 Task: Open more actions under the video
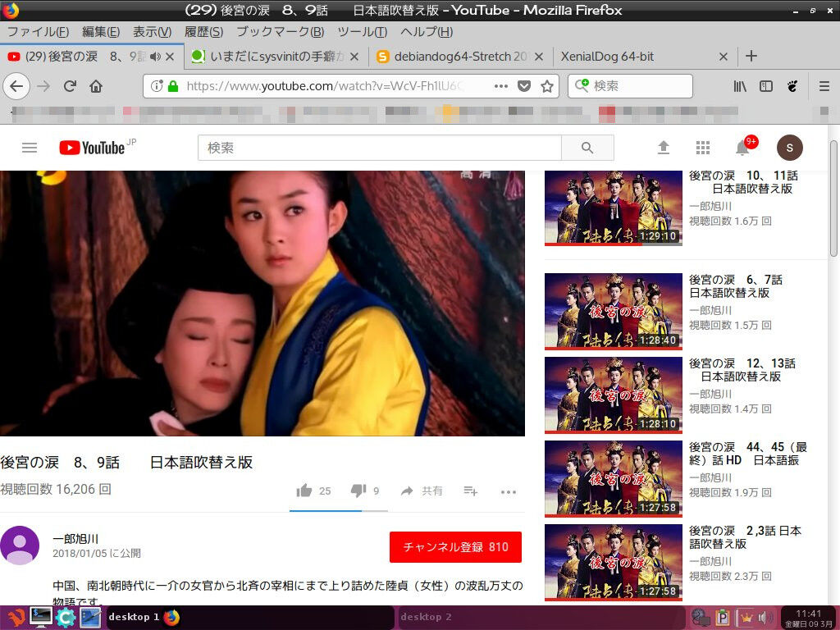point(509,492)
